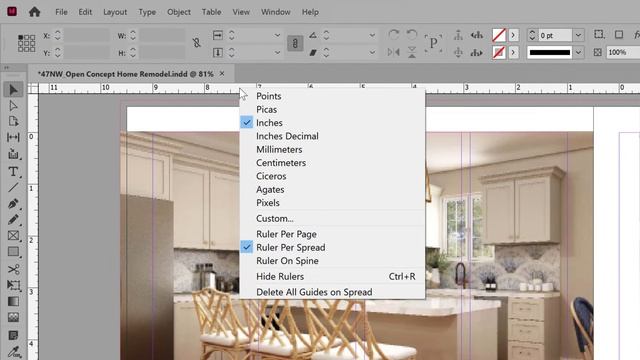This screenshot has width=640, height=360.
Task: Open the Scale X Percentage dropdown
Action: (278, 36)
